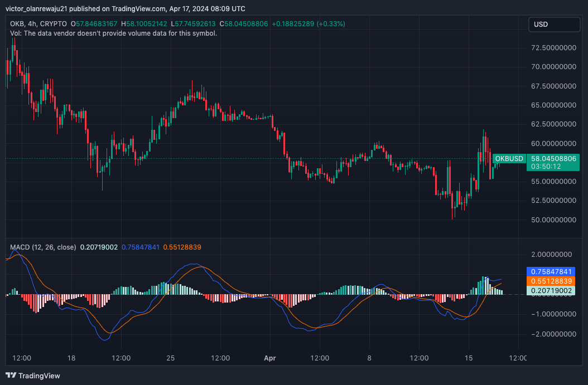588x385 pixels.
Task: Click the low value L57.74592613
Action: [193, 24]
